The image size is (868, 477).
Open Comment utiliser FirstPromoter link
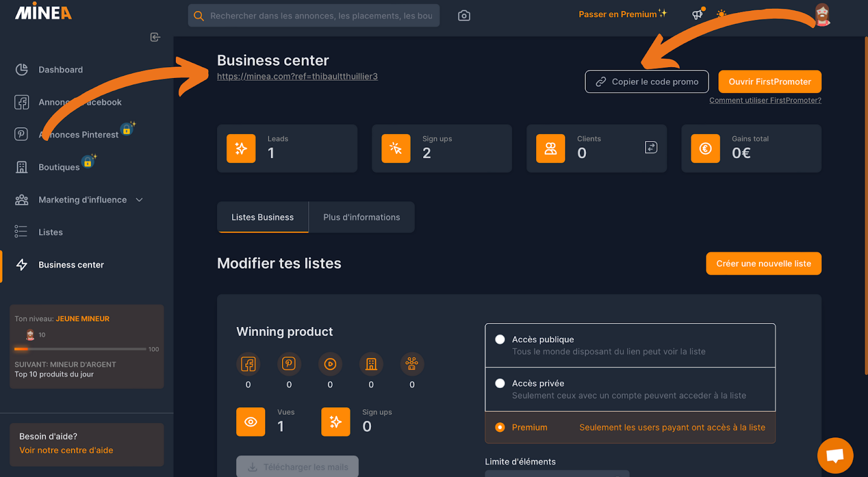[x=765, y=100]
